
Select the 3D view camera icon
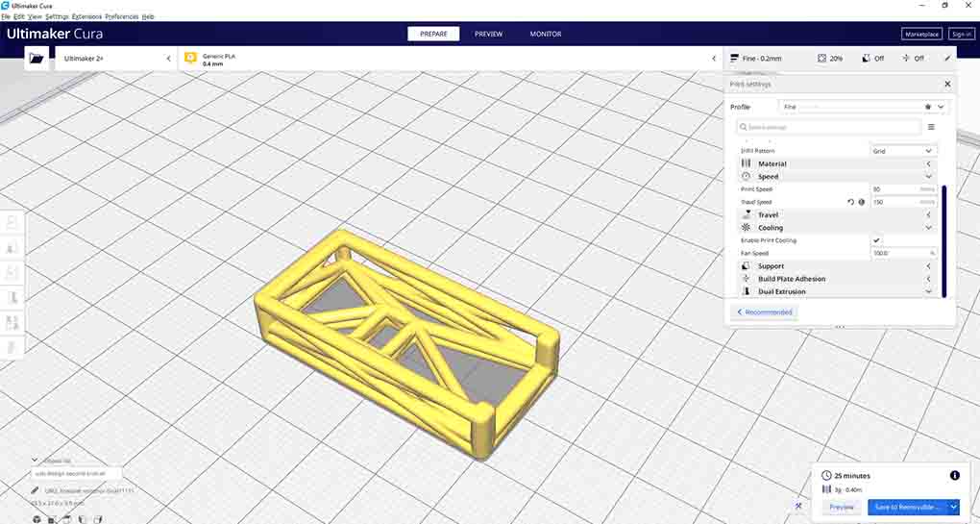pos(37,519)
